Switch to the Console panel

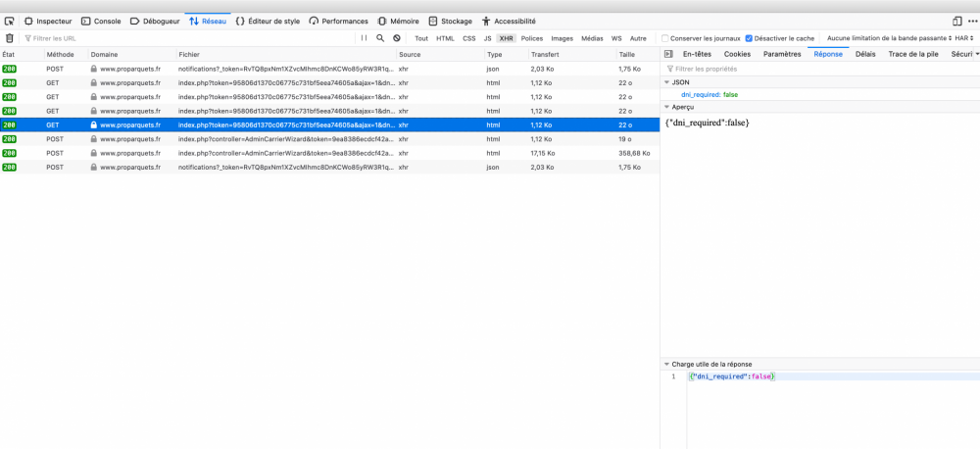(101, 21)
